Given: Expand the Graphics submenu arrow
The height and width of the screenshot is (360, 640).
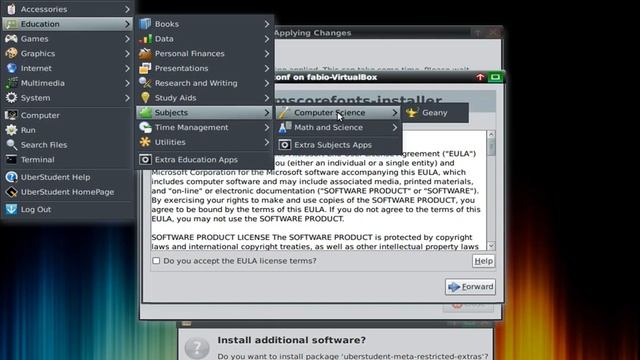Looking at the screenshot, I should click(127, 53).
